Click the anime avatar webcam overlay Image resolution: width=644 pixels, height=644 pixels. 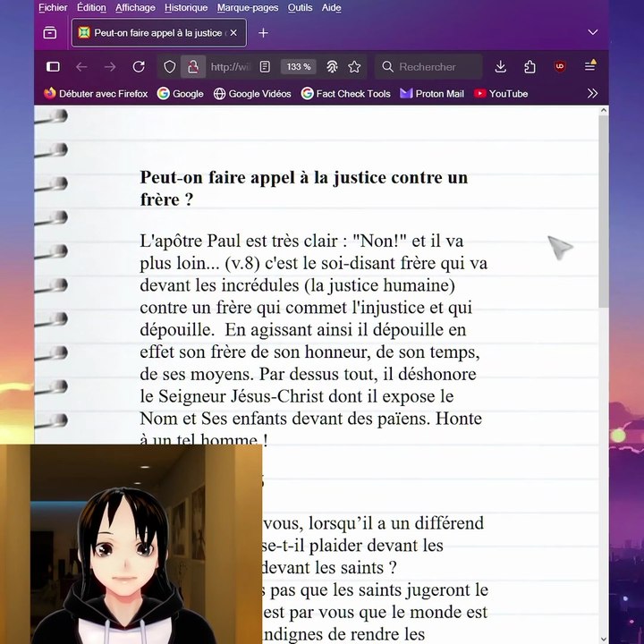click(131, 544)
